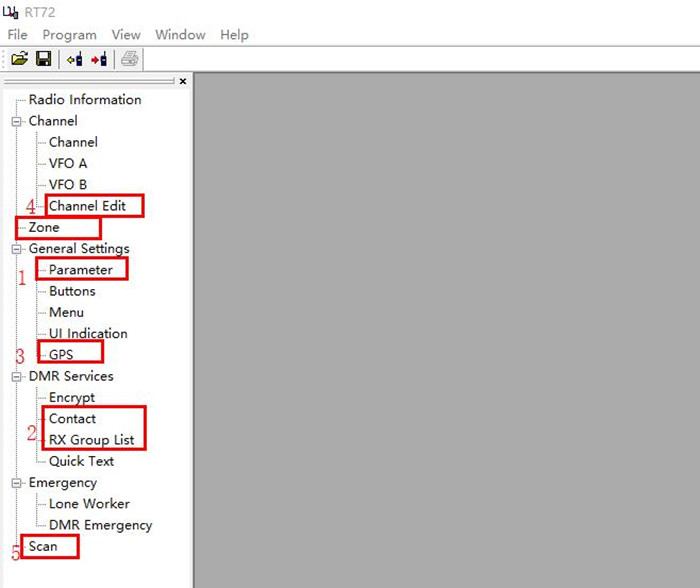This screenshot has width=700, height=588.
Task: Select Parameter under General Settings
Action: click(x=81, y=270)
